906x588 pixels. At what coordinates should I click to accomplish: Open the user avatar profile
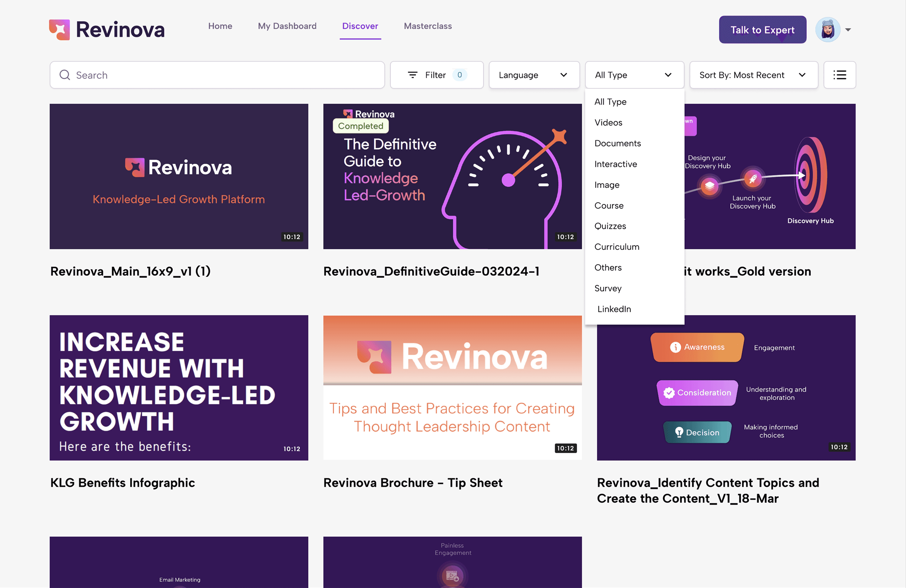point(827,30)
